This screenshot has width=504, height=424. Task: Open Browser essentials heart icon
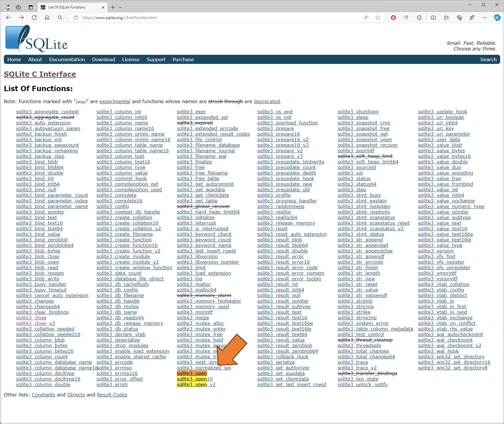(459, 18)
